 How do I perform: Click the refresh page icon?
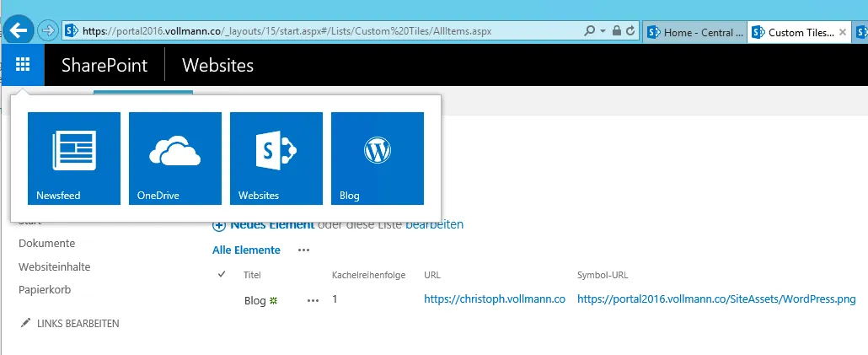pos(630,31)
